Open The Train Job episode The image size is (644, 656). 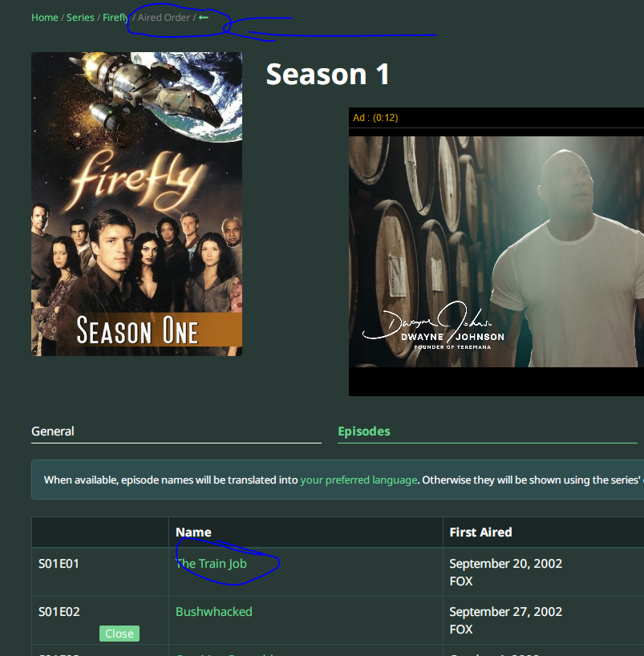click(x=211, y=564)
